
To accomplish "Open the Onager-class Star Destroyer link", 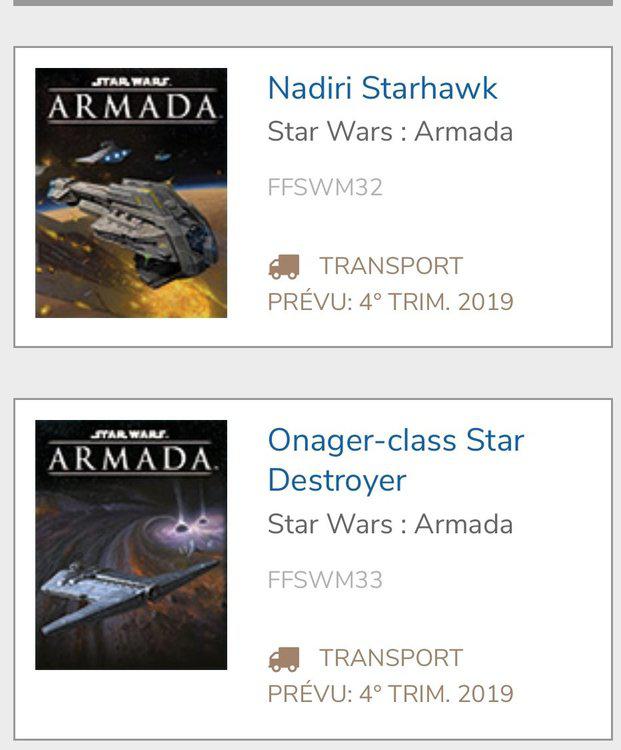I will pos(395,441).
